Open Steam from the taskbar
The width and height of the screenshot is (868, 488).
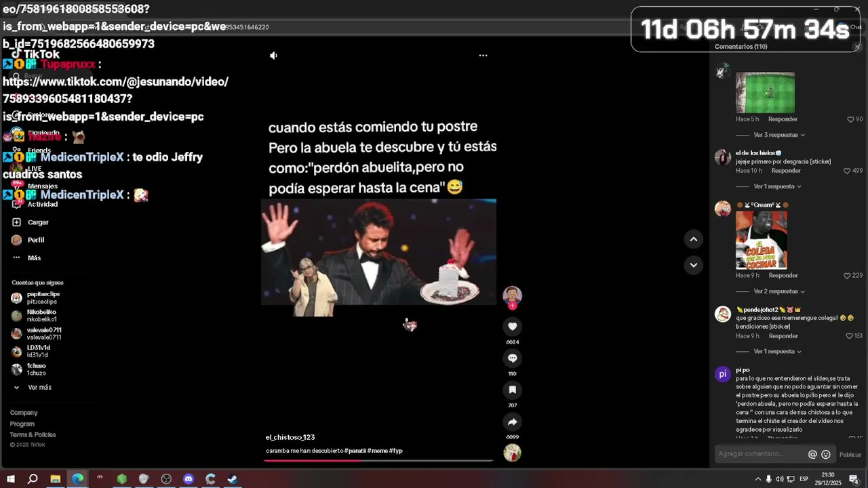click(x=233, y=479)
